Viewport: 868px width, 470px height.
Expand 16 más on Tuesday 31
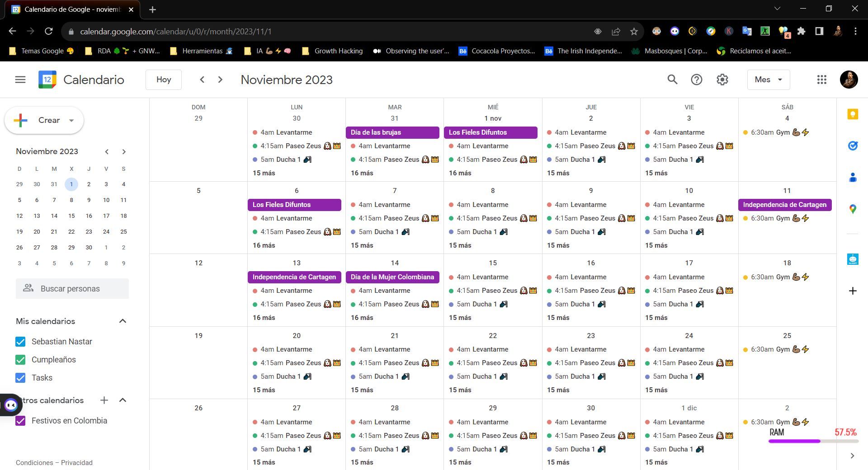pos(362,173)
